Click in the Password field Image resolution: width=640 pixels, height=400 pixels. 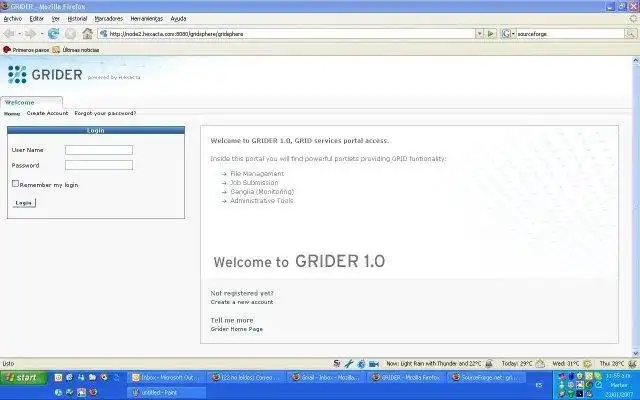click(99, 165)
